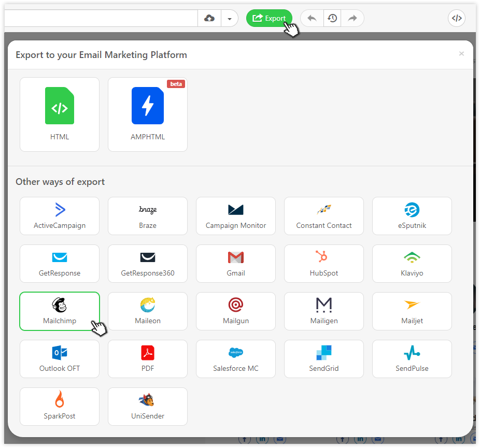Open the code editor view

point(457,18)
